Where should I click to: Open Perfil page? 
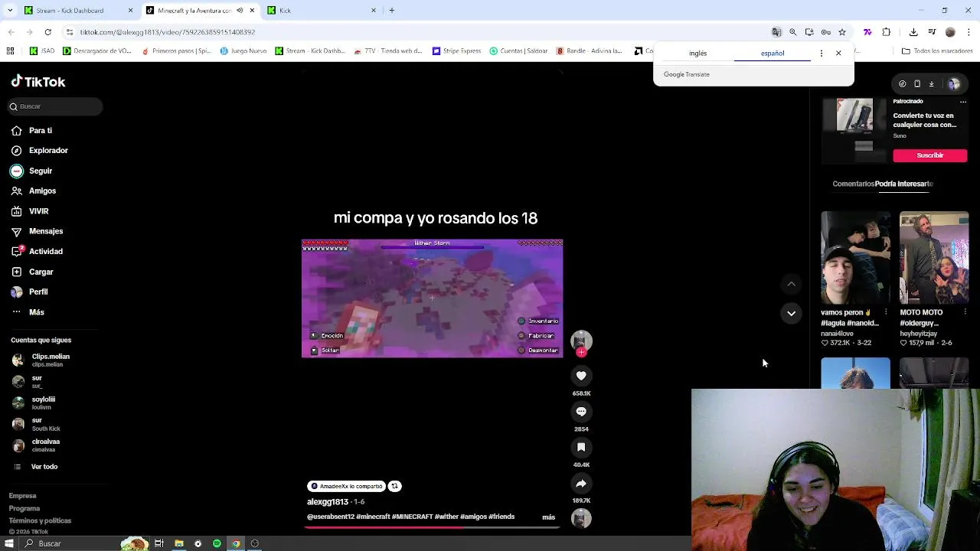point(29,292)
